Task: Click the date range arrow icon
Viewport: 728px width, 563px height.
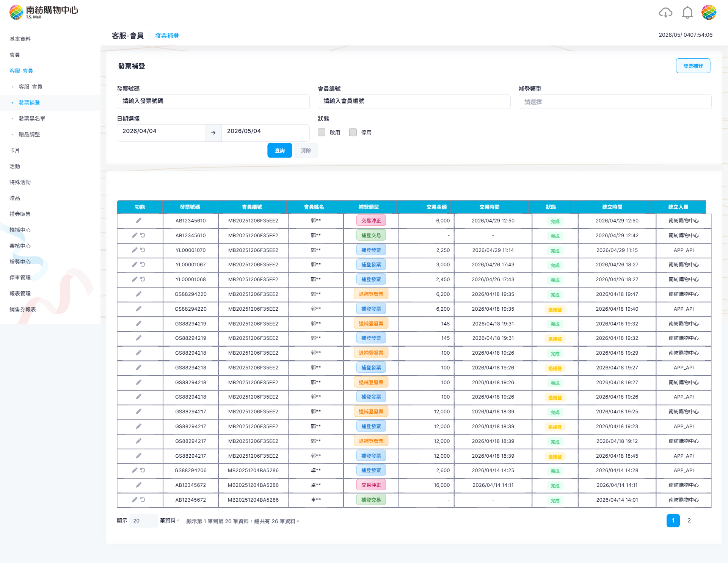Action: tap(213, 133)
